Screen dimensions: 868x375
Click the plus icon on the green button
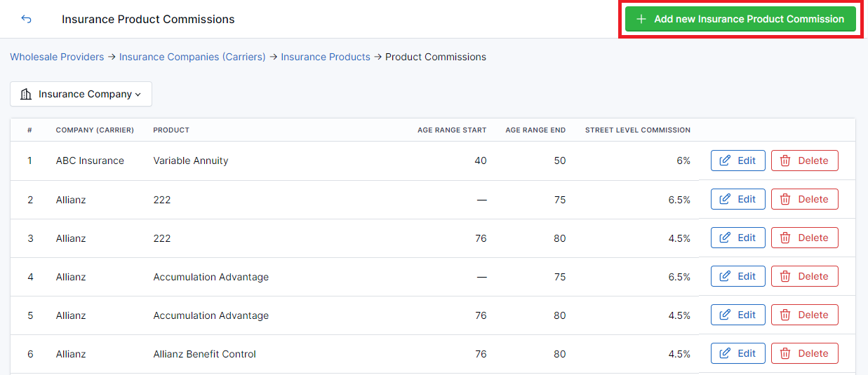(641, 19)
